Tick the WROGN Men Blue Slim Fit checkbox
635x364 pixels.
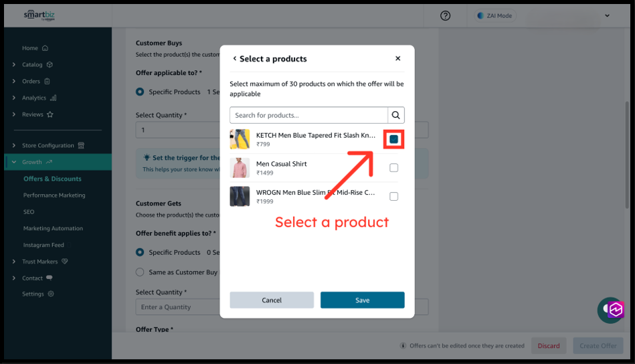coord(393,197)
